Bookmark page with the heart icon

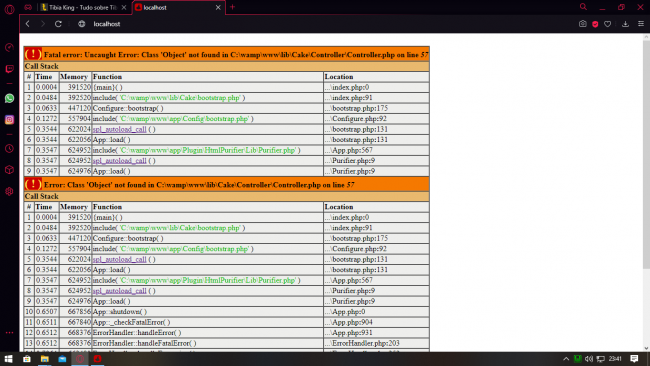coord(607,24)
